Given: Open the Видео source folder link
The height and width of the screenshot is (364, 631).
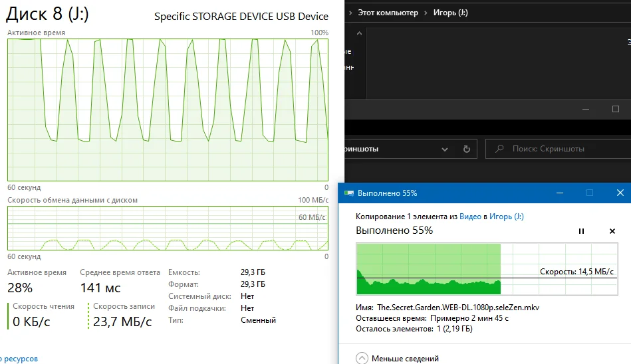Looking at the screenshot, I should (470, 217).
